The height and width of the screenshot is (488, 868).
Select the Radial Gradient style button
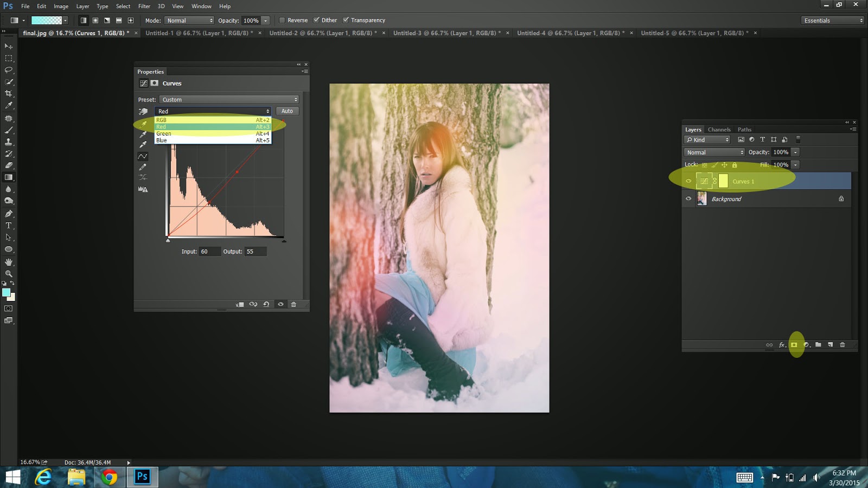95,21
